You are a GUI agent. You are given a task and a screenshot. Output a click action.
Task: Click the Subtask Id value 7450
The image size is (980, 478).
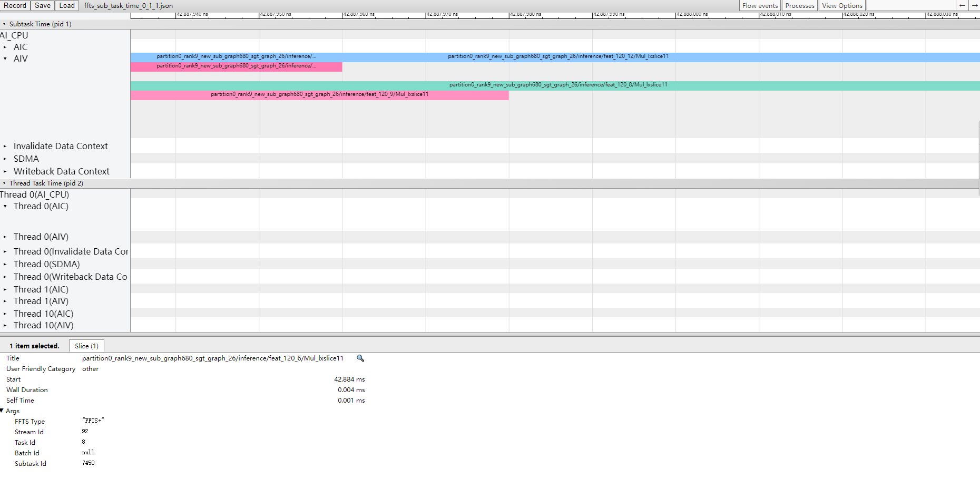click(x=89, y=463)
